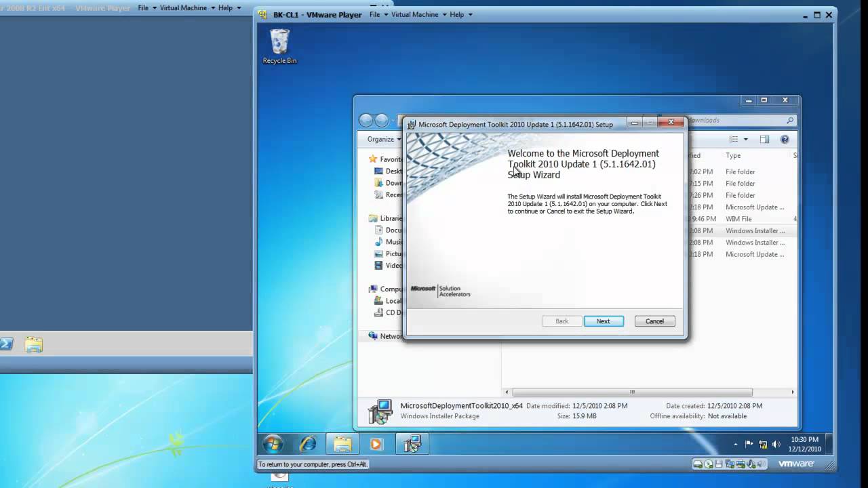This screenshot has width=868, height=488.
Task: Open the volume speaker tray icon
Action: click(776, 444)
